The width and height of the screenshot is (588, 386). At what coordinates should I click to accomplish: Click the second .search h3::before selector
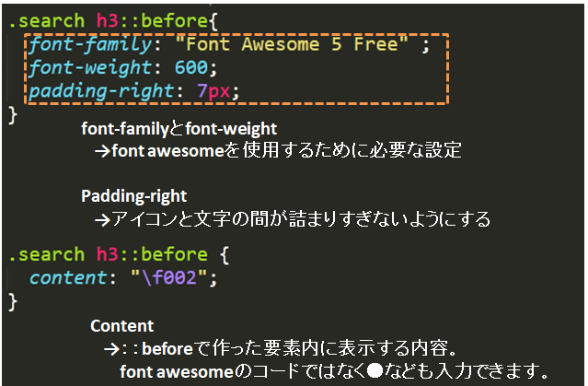point(108,254)
